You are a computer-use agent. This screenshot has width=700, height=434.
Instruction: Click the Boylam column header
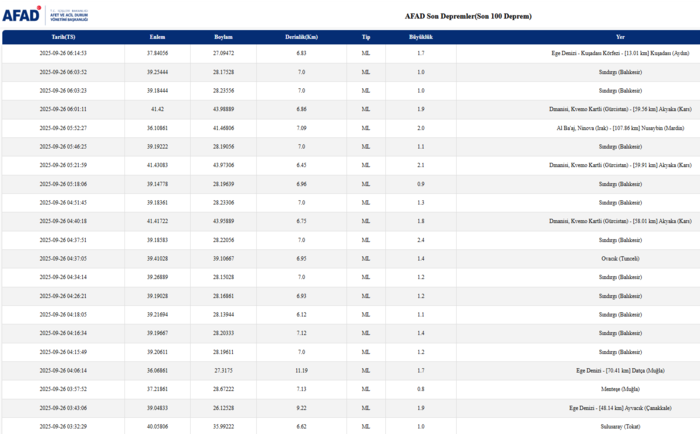[223, 37]
